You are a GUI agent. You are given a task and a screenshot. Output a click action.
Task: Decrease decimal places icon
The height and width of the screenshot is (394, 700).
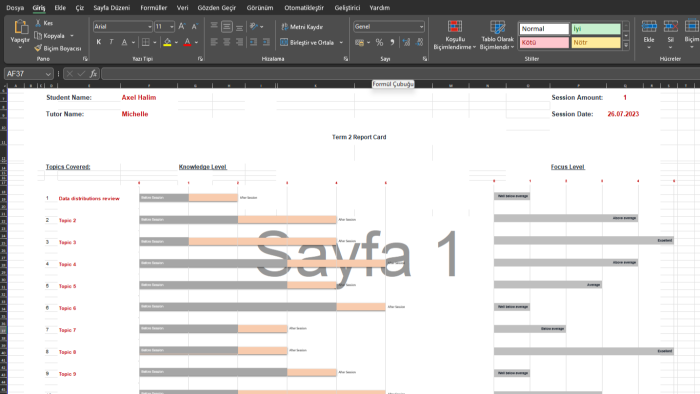pos(419,42)
